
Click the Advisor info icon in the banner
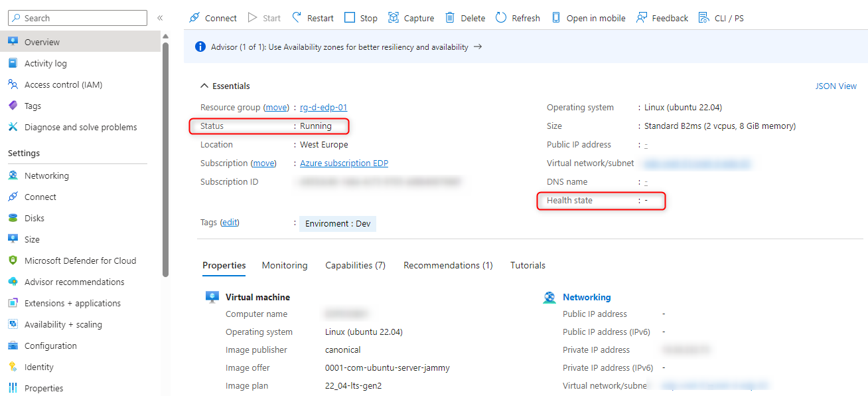pos(200,47)
